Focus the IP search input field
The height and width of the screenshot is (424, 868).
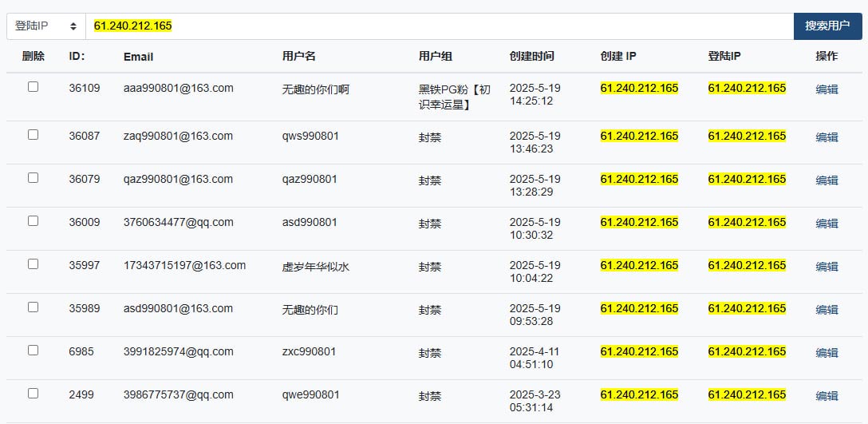[440, 26]
